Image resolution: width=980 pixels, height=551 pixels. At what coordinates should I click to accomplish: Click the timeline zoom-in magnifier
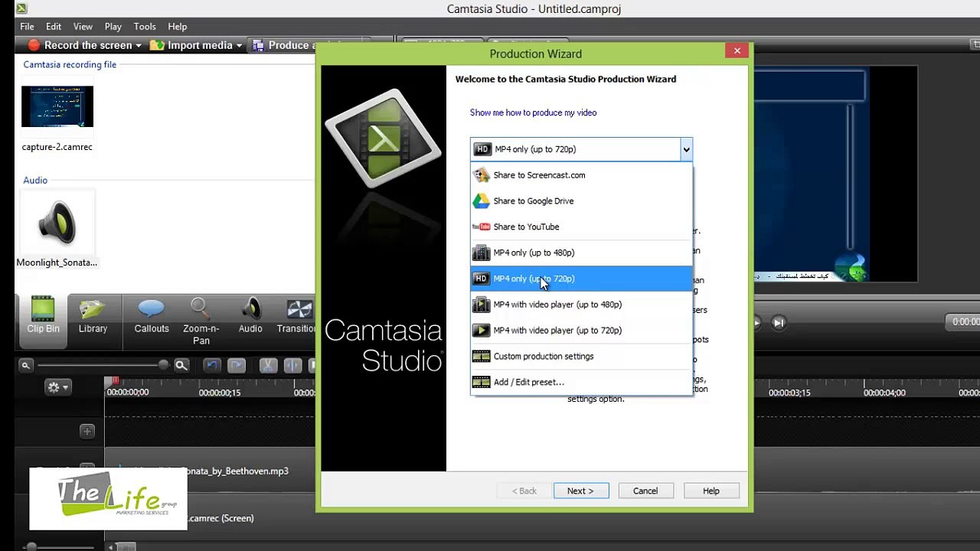coord(181,366)
